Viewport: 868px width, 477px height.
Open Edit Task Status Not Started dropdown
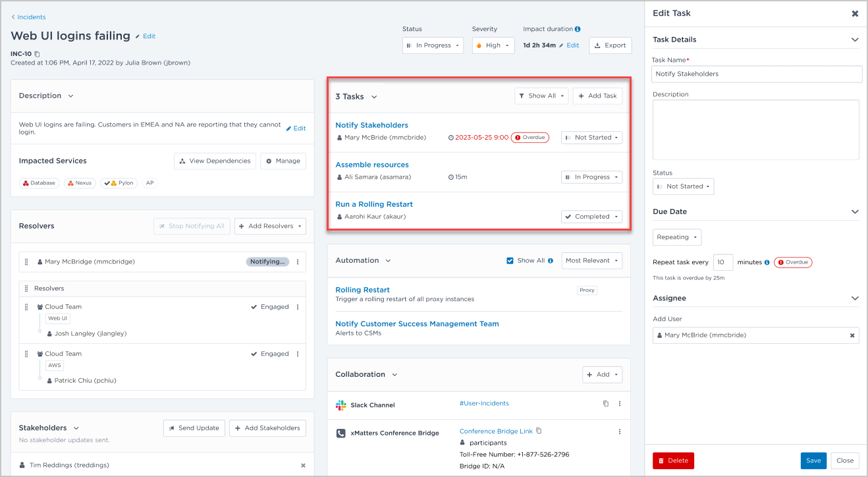683,186
